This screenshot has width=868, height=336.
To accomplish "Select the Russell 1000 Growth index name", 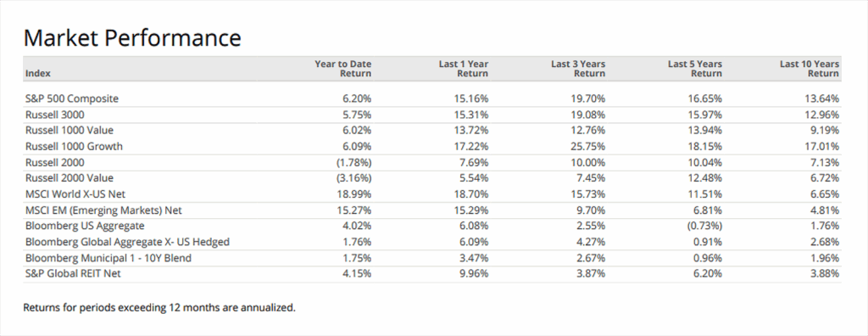I will (x=75, y=147).
